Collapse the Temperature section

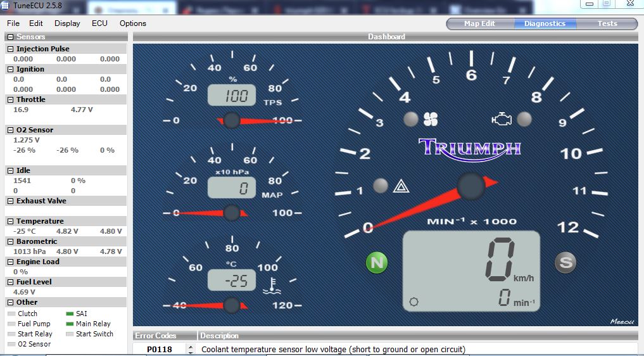(x=10, y=221)
